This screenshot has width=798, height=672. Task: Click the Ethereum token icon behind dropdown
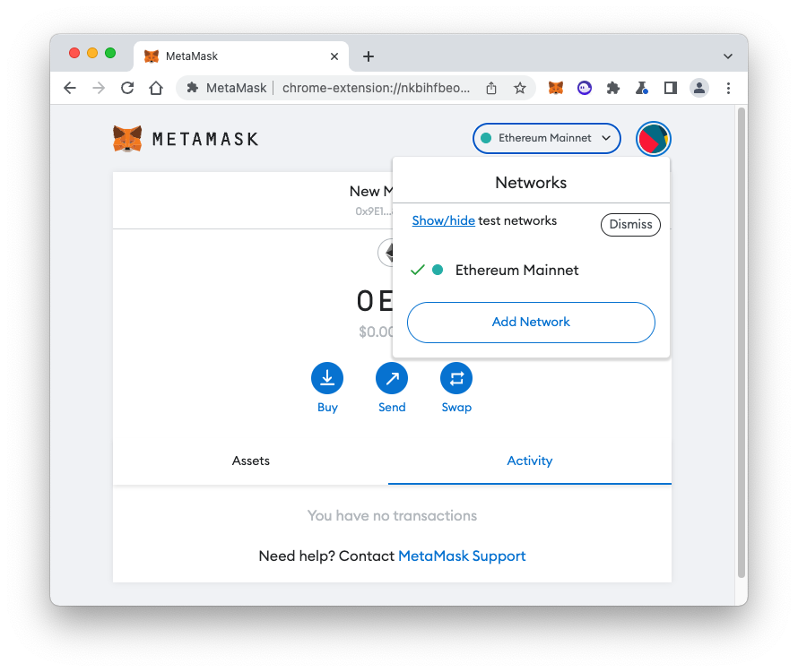(386, 253)
